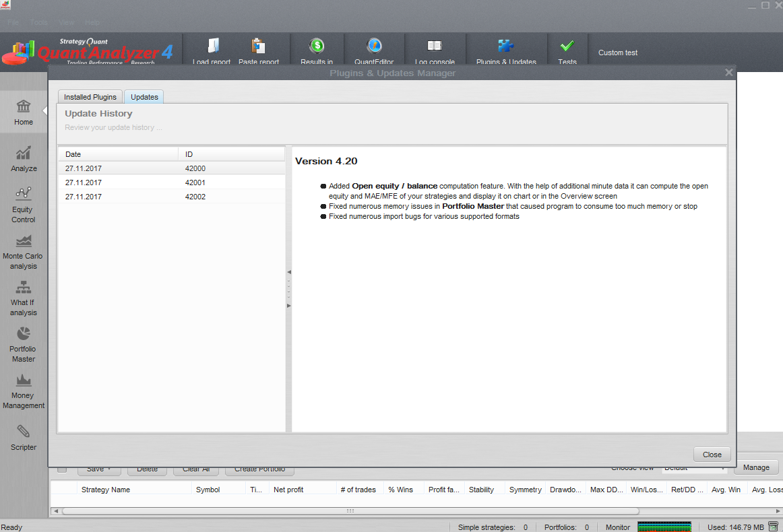The height and width of the screenshot is (532, 783).
Task: Sort update history by the ID column
Action: (231, 154)
